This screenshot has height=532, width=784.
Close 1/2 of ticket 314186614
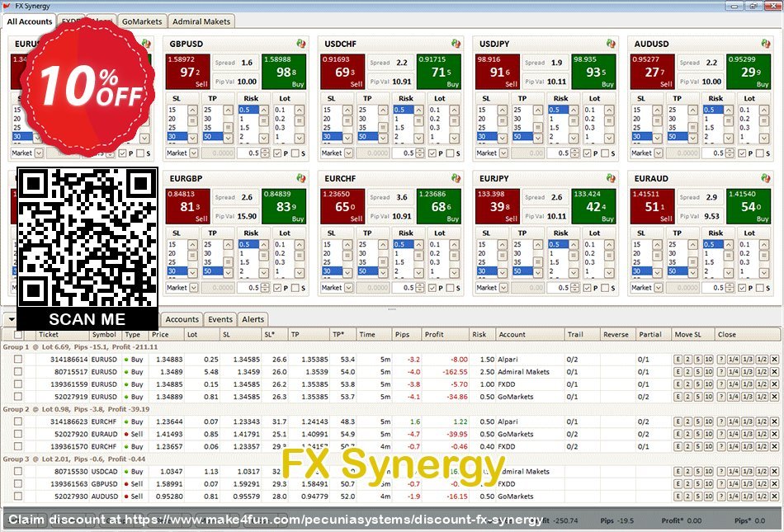[x=762, y=359]
